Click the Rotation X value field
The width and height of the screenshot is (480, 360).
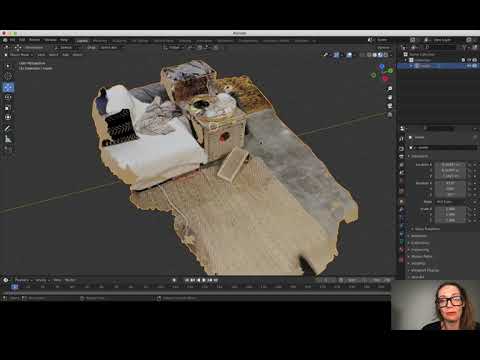pyautogui.click(x=450, y=183)
